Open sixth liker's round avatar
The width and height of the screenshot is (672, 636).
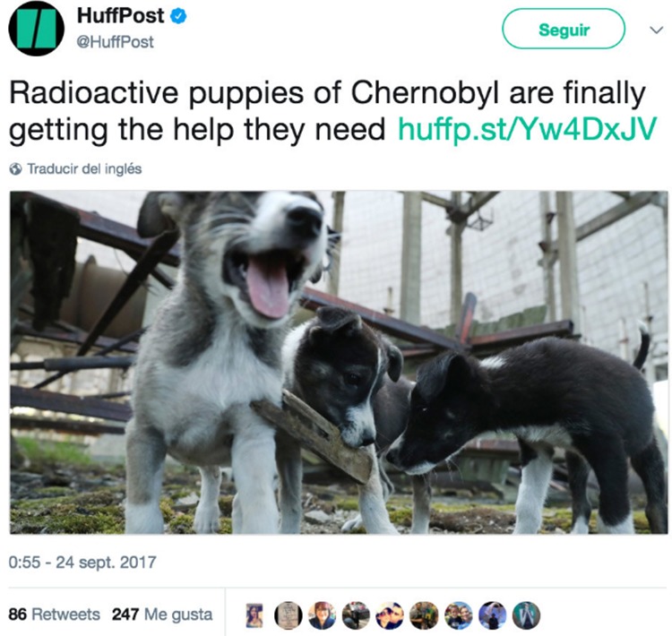click(425, 615)
